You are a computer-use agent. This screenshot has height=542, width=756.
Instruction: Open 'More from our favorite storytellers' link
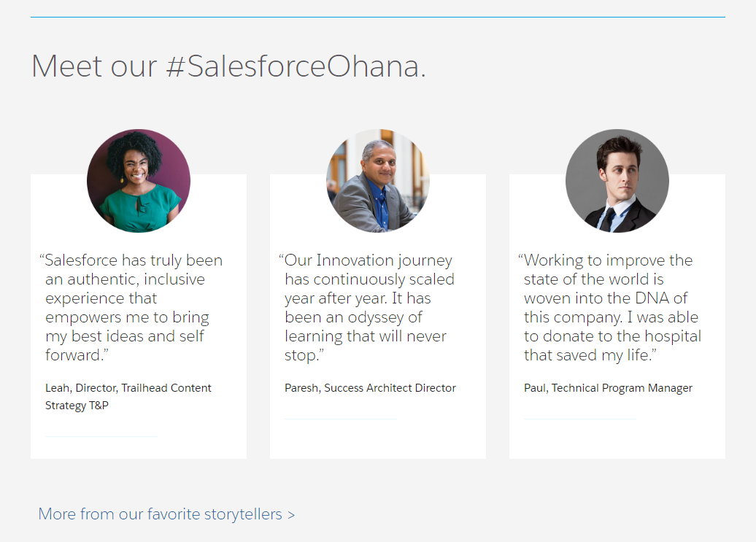pyautogui.click(x=166, y=514)
